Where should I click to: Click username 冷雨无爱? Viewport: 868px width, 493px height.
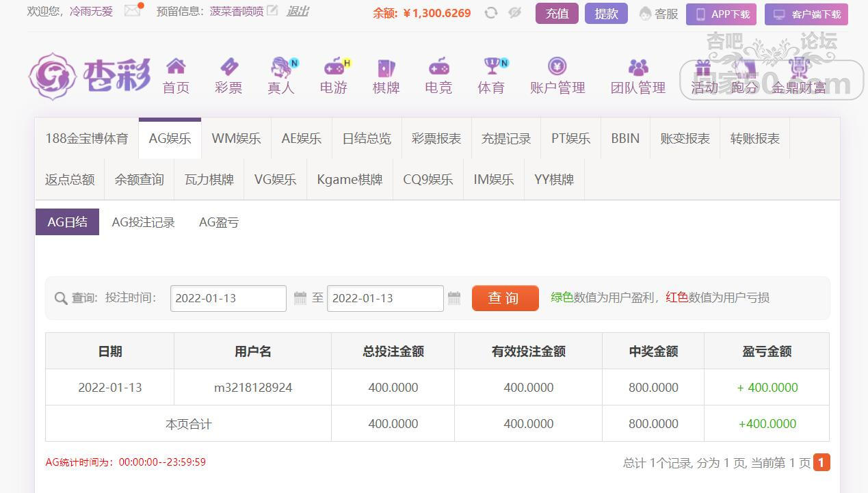click(x=92, y=12)
